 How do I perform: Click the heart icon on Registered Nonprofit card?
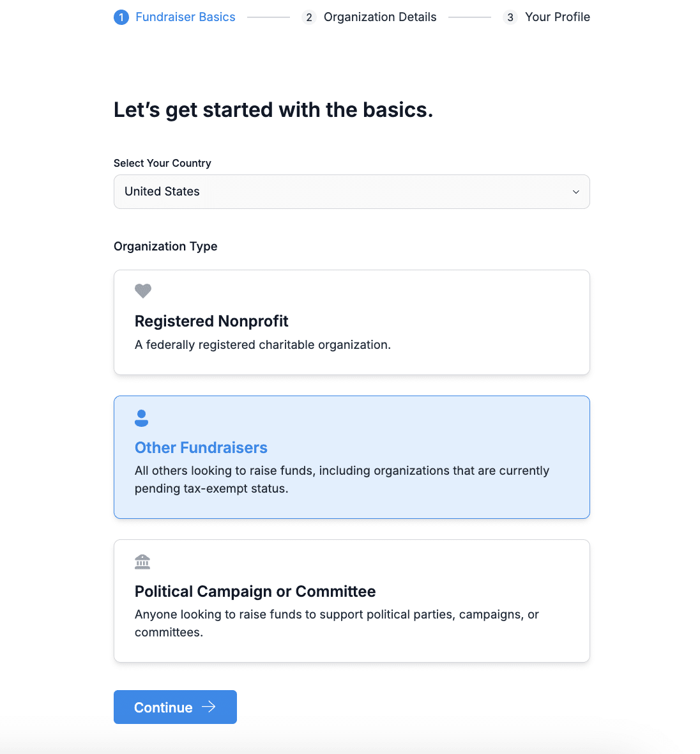[142, 291]
